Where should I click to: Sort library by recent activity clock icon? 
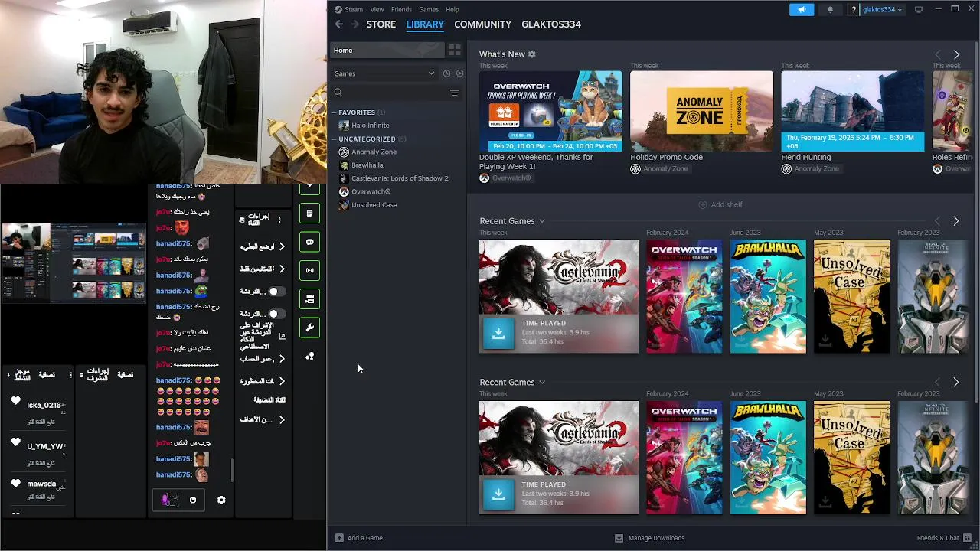446,73
